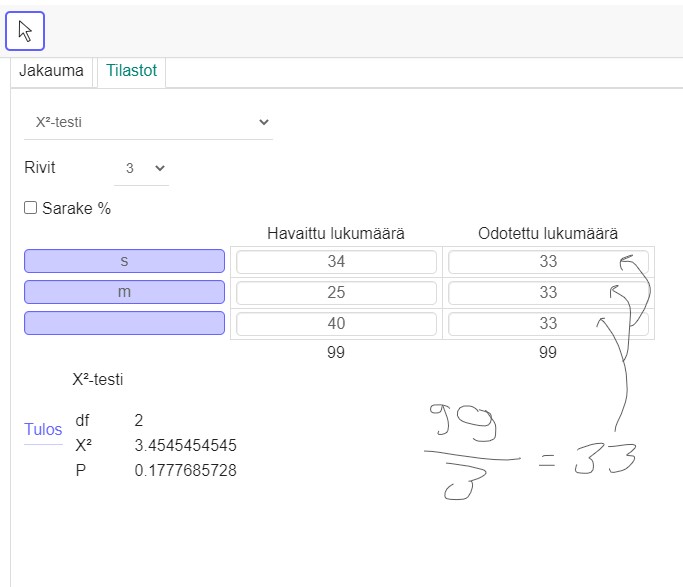Image resolution: width=683 pixels, height=587 pixels.
Task: Edit observed count value 34
Action: [x=336, y=262]
